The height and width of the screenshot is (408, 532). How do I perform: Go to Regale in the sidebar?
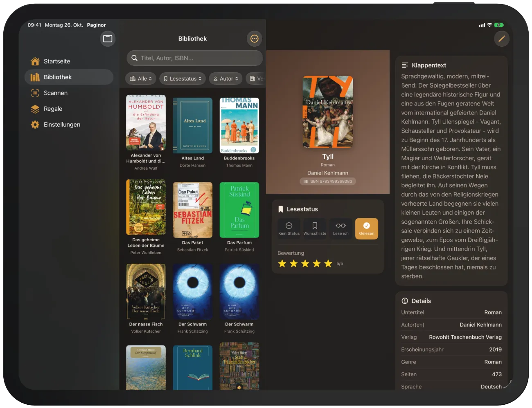pyautogui.click(x=69, y=109)
